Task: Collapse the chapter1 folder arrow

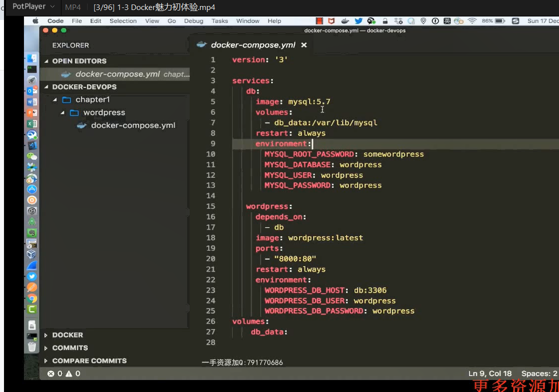Action: click(x=55, y=100)
